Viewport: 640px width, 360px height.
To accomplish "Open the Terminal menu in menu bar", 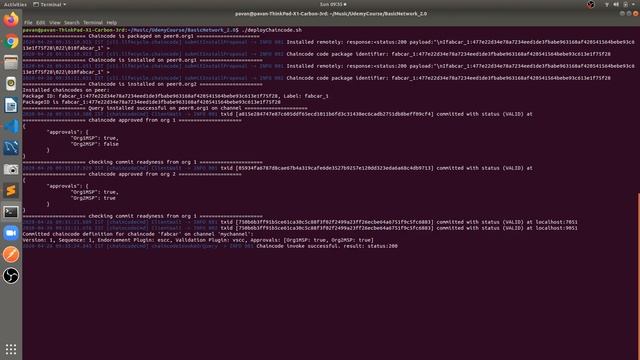I will 93,23.
